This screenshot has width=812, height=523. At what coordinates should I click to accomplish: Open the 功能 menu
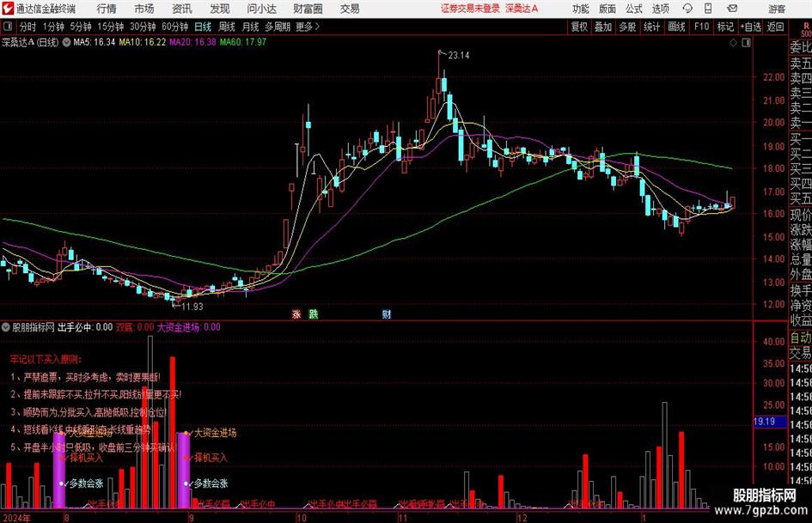point(581,9)
